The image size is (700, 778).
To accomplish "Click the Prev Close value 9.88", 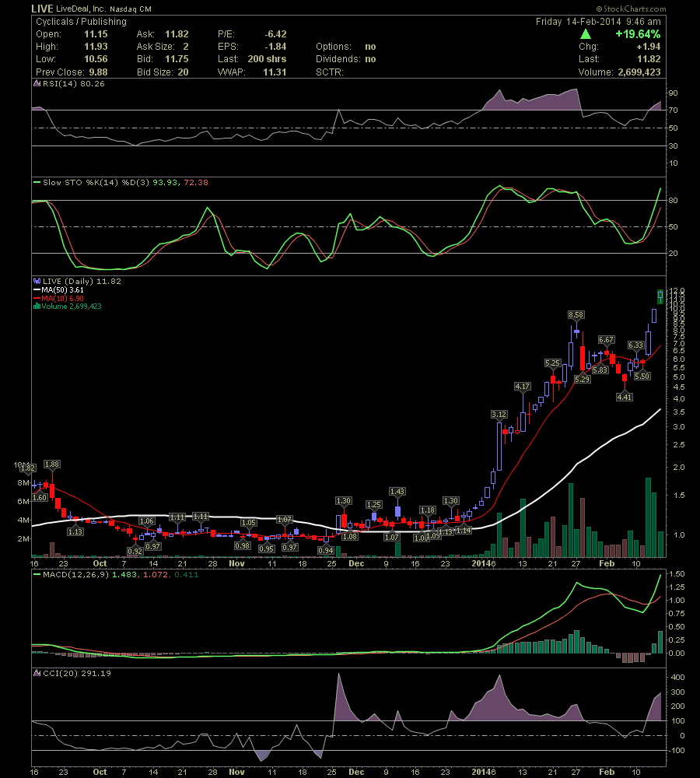I will [98, 72].
